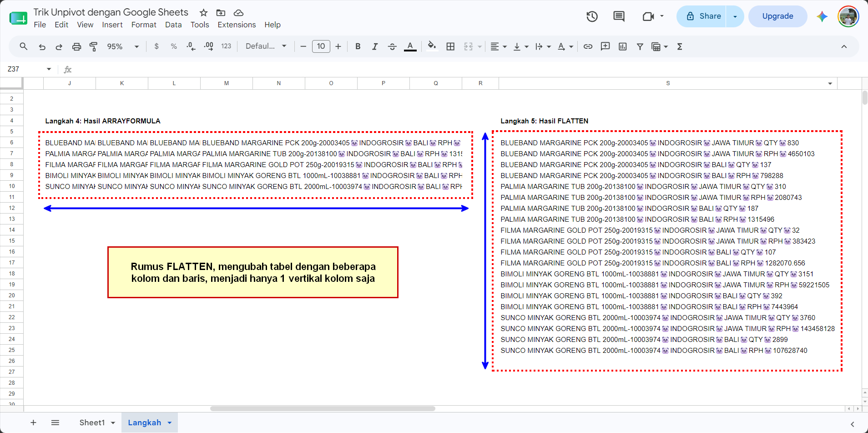
Task: Collapse the toolbar header chevron
Action: (844, 46)
